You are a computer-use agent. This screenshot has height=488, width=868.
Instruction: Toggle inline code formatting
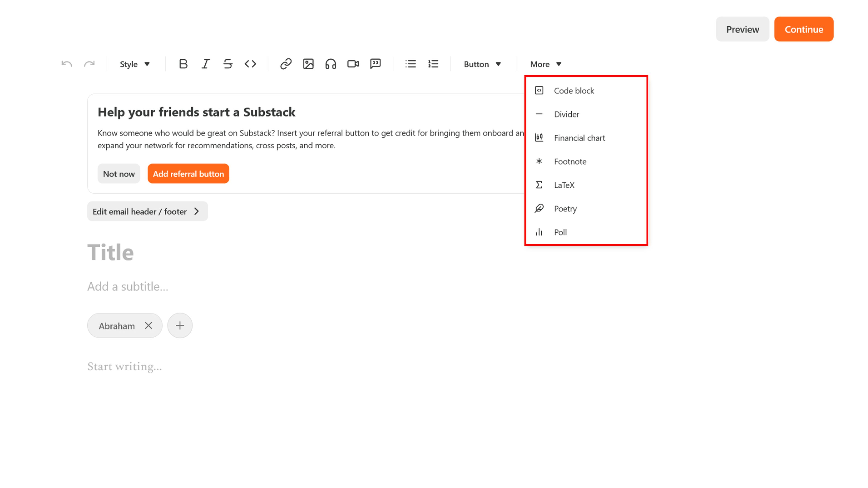pyautogui.click(x=250, y=64)
